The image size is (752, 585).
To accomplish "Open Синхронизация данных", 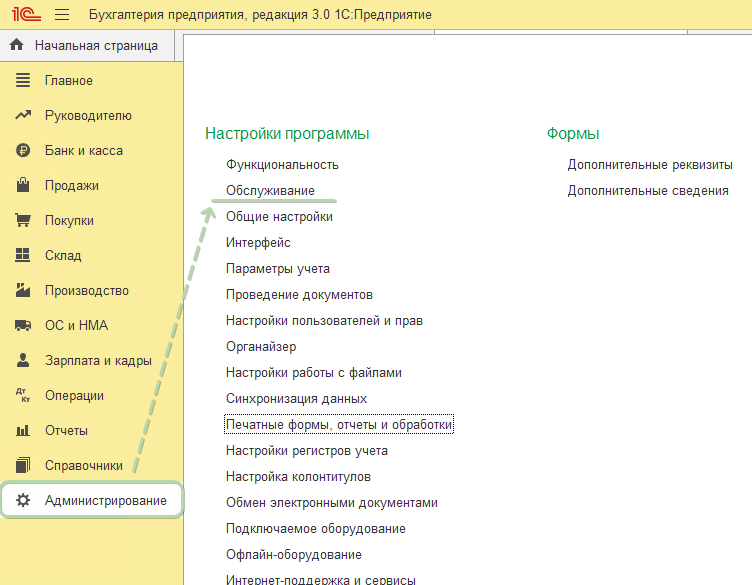I will [x=296, y=398].
